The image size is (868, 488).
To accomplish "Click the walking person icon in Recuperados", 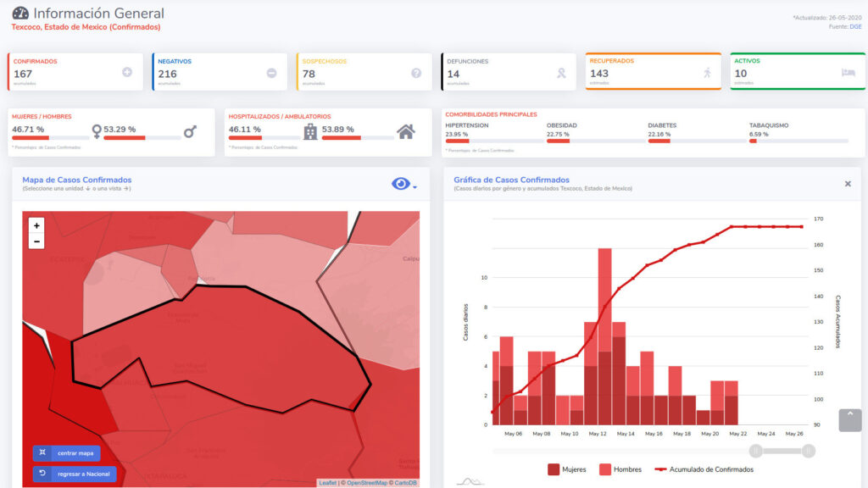I will pyautogui.click(x=707, y=73).
